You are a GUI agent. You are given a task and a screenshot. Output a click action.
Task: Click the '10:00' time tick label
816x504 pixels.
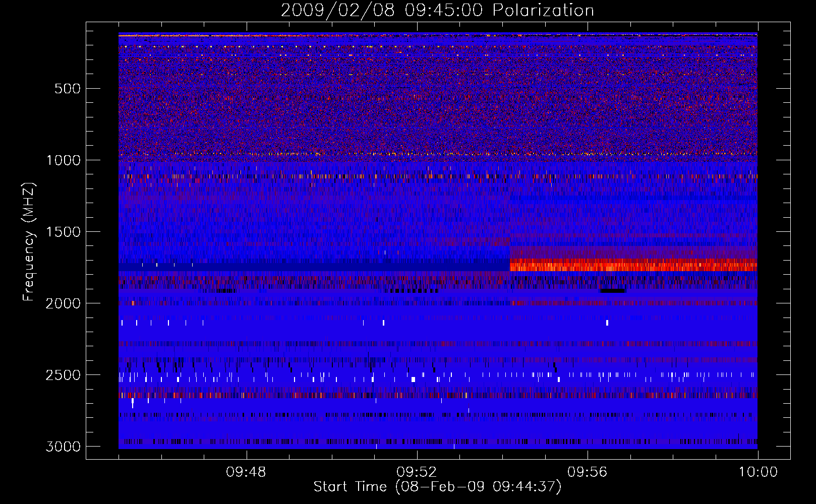tap(758, 472)
